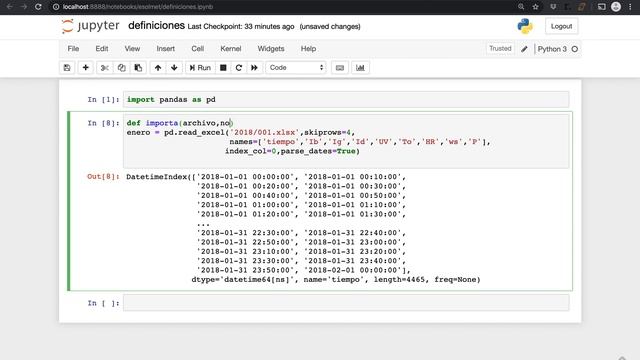The width and height of the screenshot is (640, 360).
Task: Click the empty input cell at bottom
Action: (346, 303)
